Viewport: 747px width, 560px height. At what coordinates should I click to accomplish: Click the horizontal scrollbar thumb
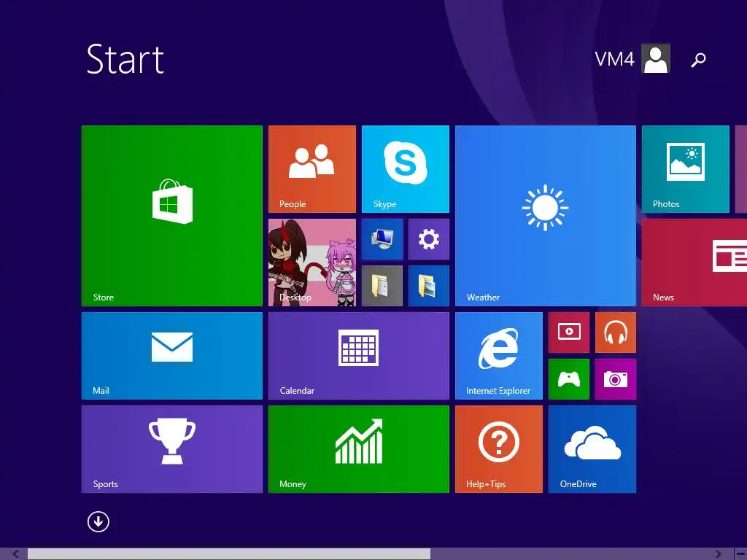(x=228, y=554)
